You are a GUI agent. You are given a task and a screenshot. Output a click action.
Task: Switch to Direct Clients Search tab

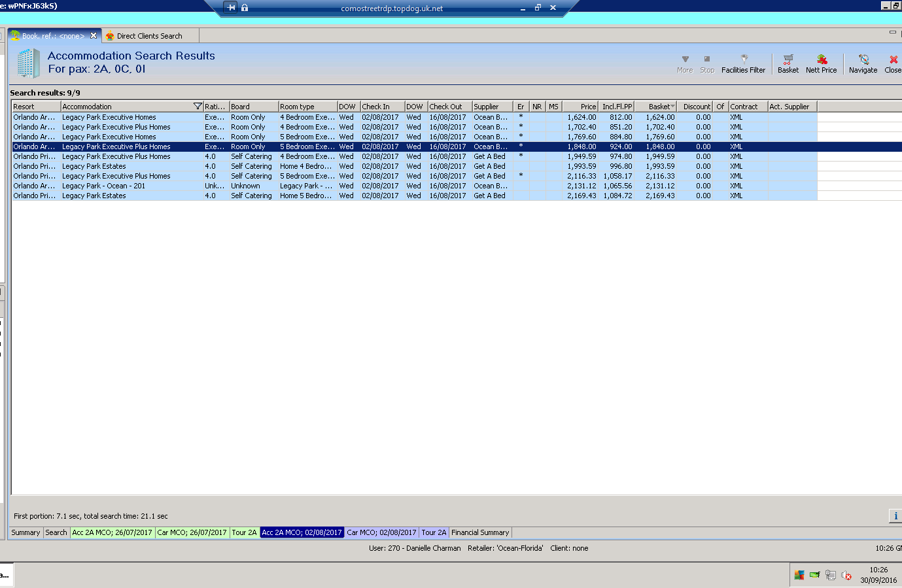149,36
